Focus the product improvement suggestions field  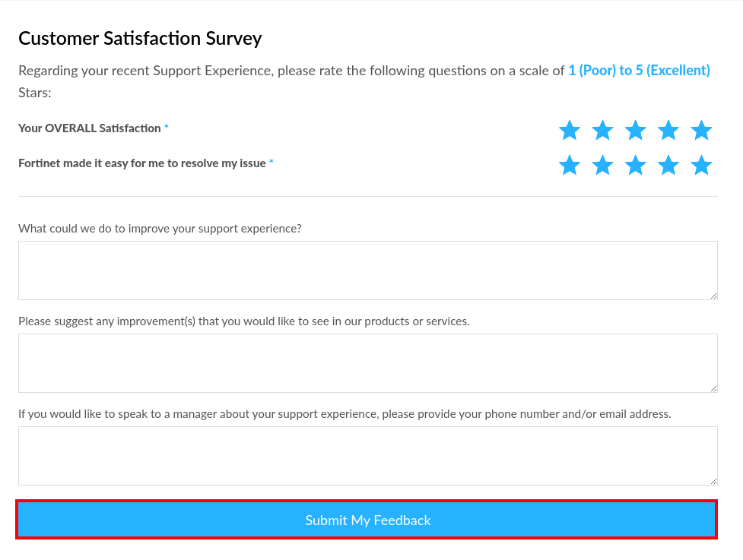pos(367,363)
